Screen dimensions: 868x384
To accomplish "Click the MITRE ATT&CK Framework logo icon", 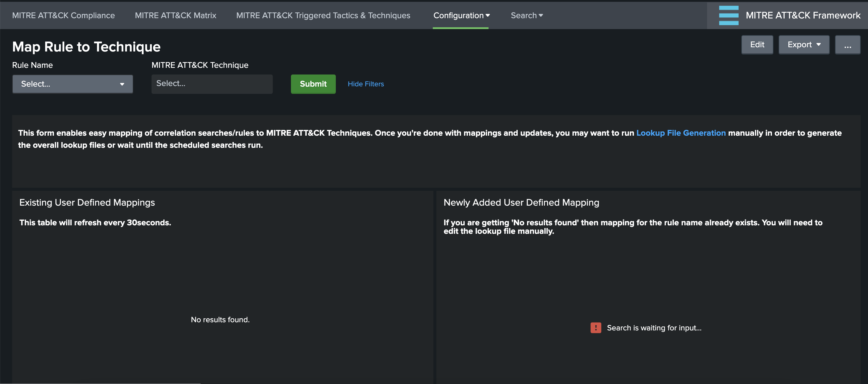I will 728,15.
